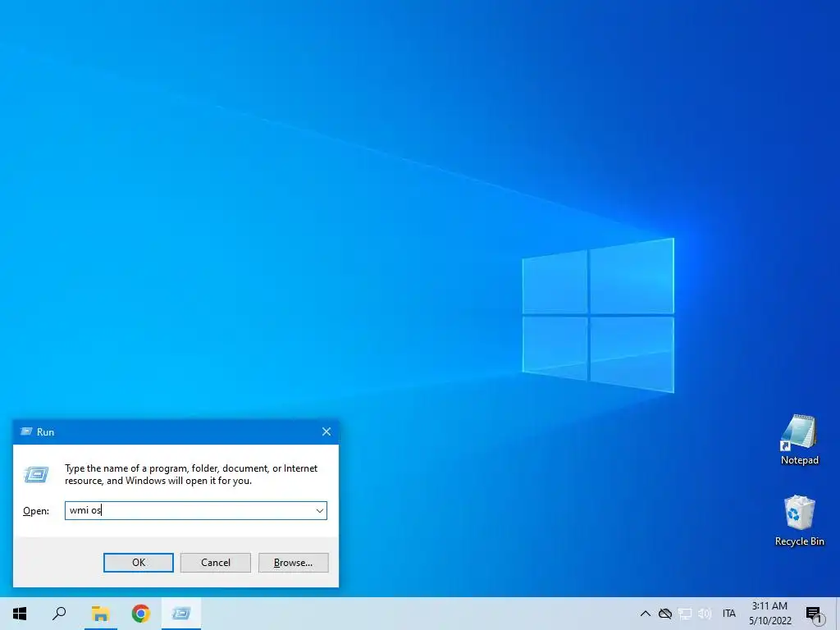Image resolution: width=840 pixels, height=630 pixels.
Task: Open OneDrive cloud tray icon
Action: [x=664, y=614]
